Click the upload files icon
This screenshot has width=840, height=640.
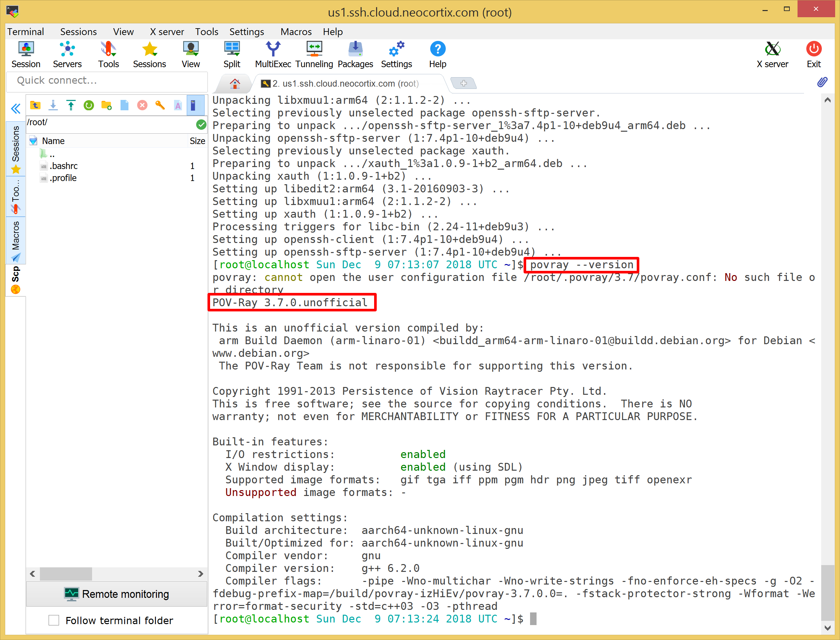71,105
